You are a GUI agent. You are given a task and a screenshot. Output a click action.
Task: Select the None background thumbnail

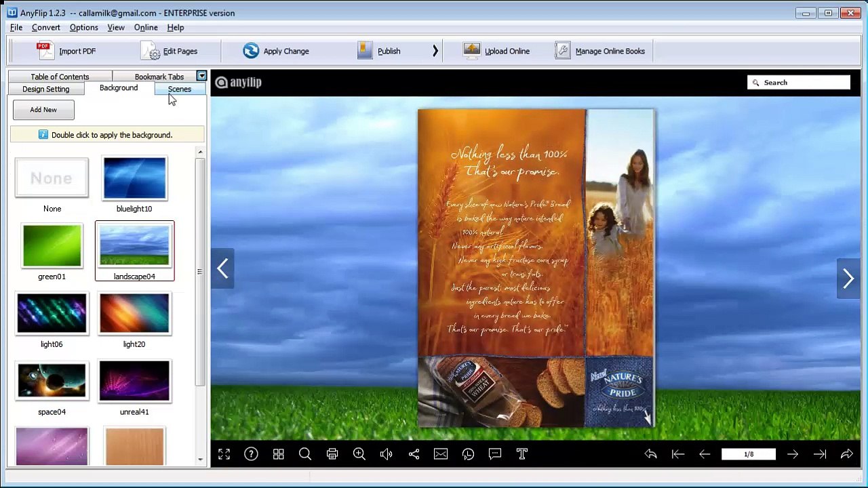[52, 178]
